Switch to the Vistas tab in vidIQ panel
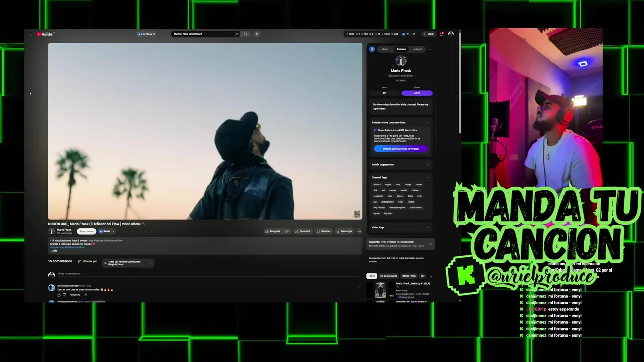 point(385,49)
